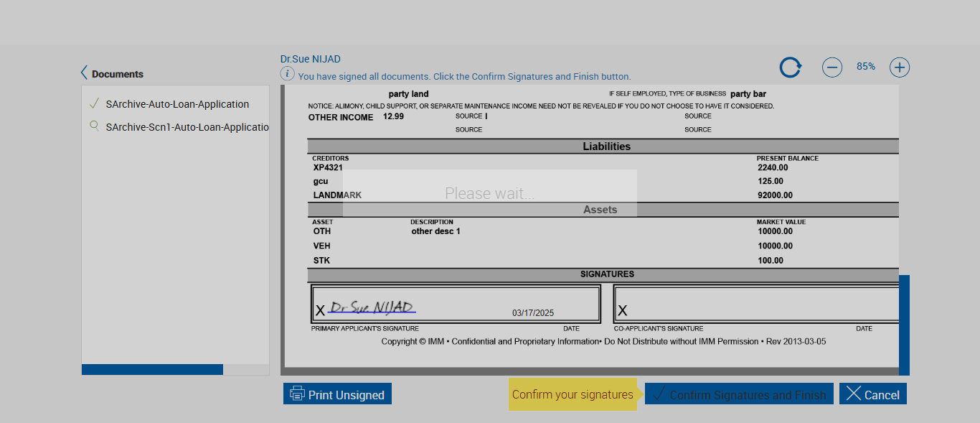This screenshot has height=423, width=980.
Task: Click the STK asset row
Action: click(x=321, y=261)
